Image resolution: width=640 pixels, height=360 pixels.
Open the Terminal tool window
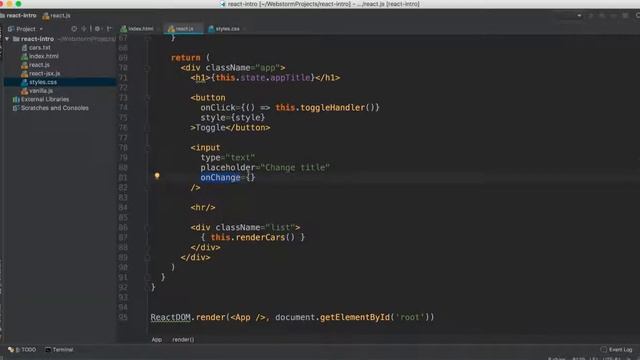60,350
